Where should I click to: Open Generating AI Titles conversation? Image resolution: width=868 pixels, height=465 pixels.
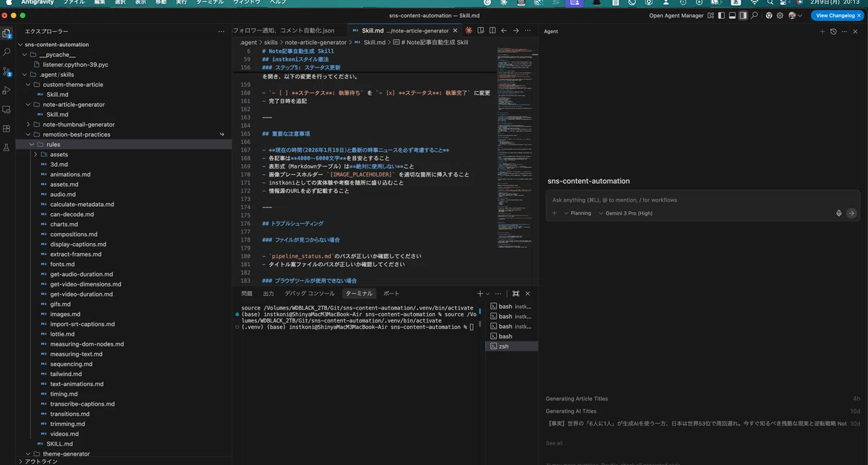click(571, 411)
